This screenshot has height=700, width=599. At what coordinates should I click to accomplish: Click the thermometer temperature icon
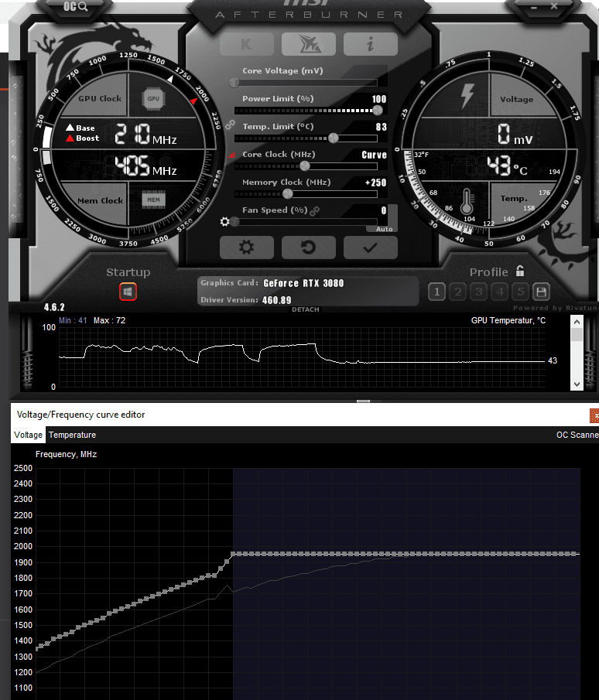467,201
